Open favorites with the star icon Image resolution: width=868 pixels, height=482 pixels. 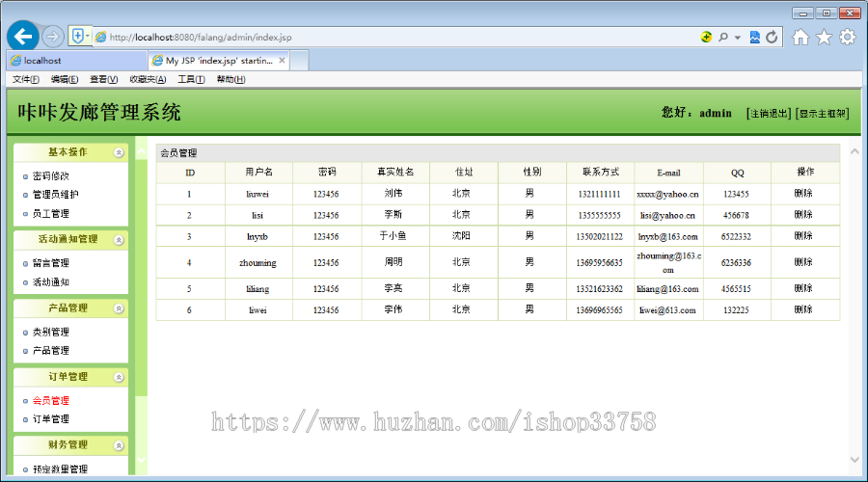(824, 37)
